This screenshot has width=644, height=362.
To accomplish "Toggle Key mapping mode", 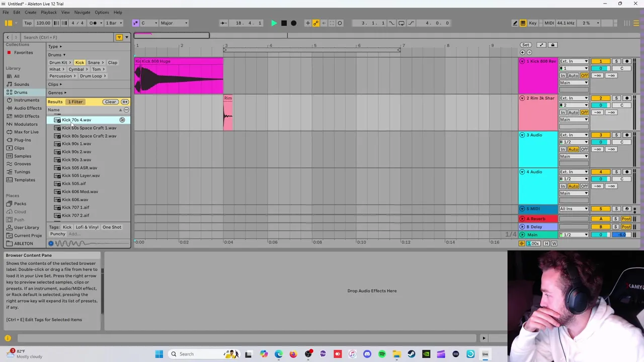I will [532, 23].
